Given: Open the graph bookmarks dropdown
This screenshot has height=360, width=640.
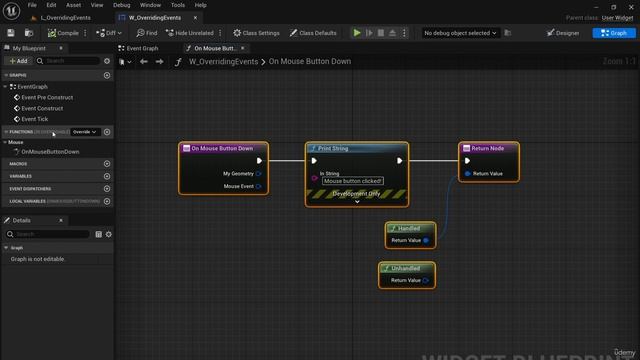Looking at the screenshot, I should coord(125,62).
